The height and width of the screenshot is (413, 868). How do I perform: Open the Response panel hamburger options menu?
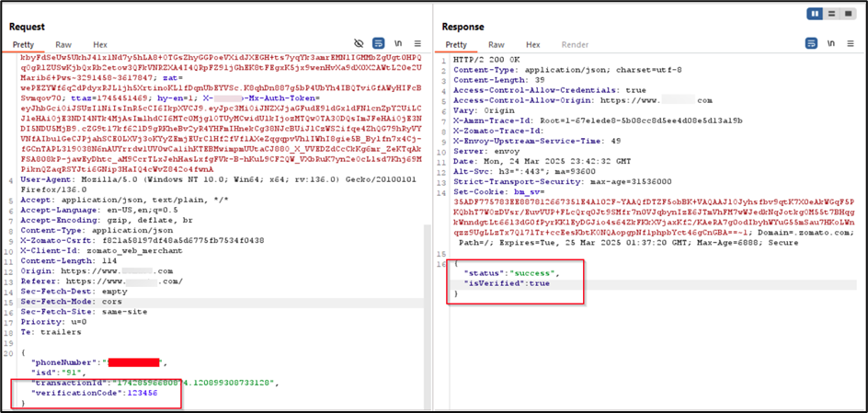(850, 44)
